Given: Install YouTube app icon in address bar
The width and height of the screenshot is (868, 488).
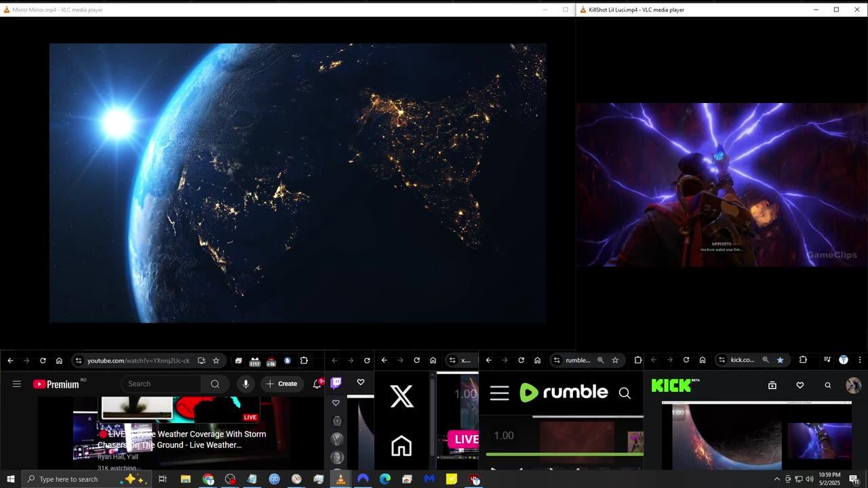Looking at the screenshot, I should (x=201, y=361).
